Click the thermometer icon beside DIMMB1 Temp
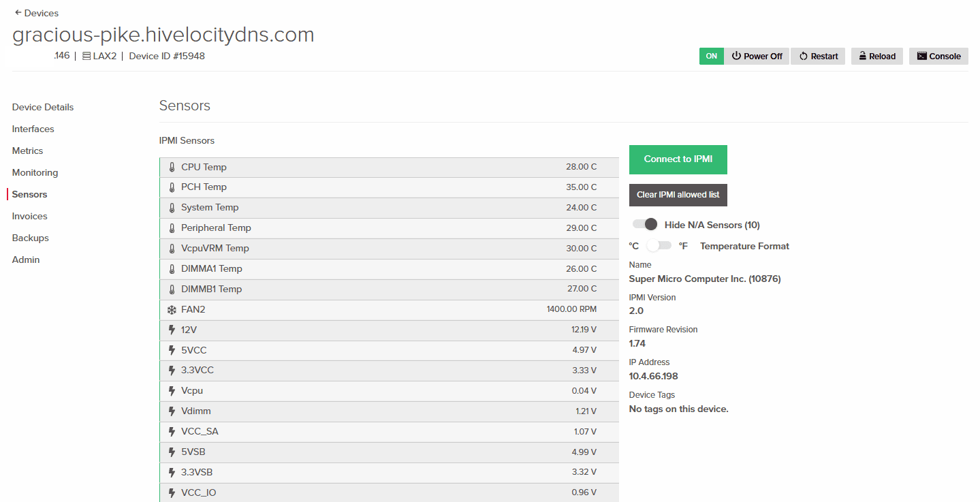Screen dimensions: 980x502 tap(172, 289)
